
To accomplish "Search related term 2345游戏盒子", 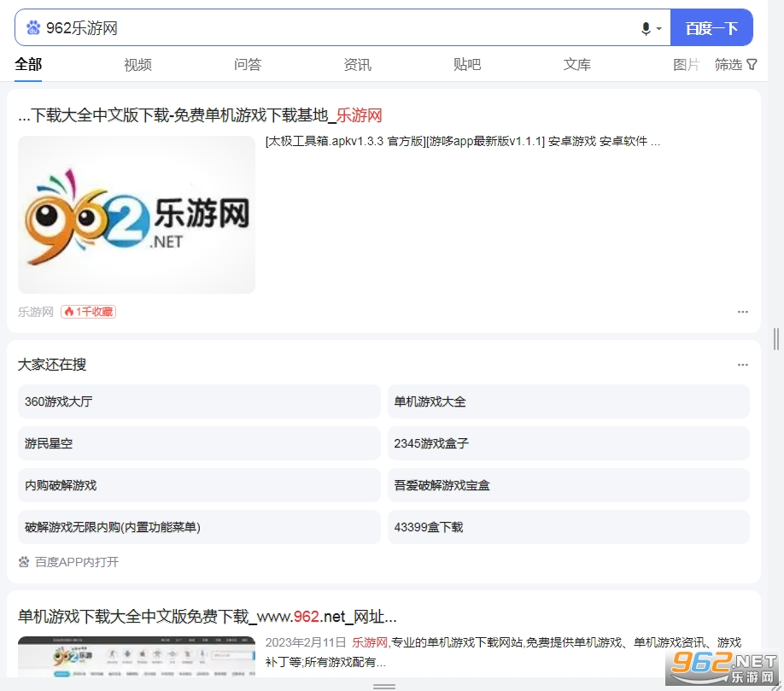I will tap(569, 443).
